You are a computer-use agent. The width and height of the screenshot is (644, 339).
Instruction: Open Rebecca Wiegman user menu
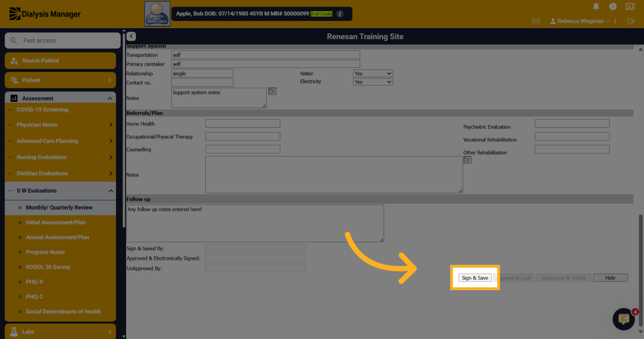tap(580, 21)
